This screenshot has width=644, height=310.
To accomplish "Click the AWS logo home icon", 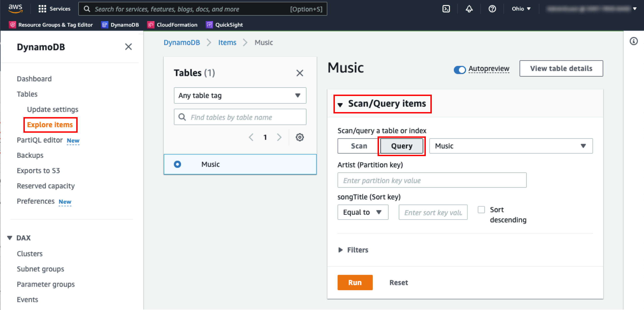I will [x=15, y=8].
